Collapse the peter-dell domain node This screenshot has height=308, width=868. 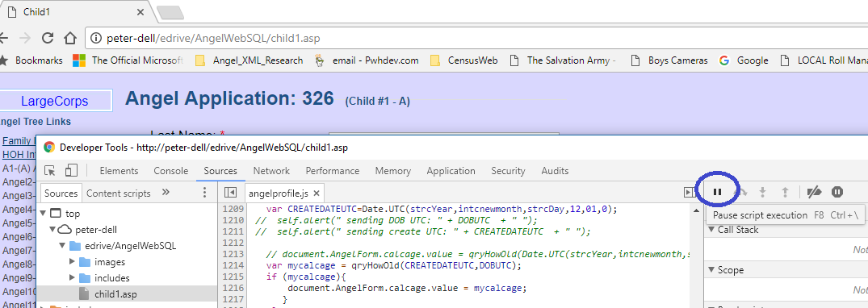52,230
